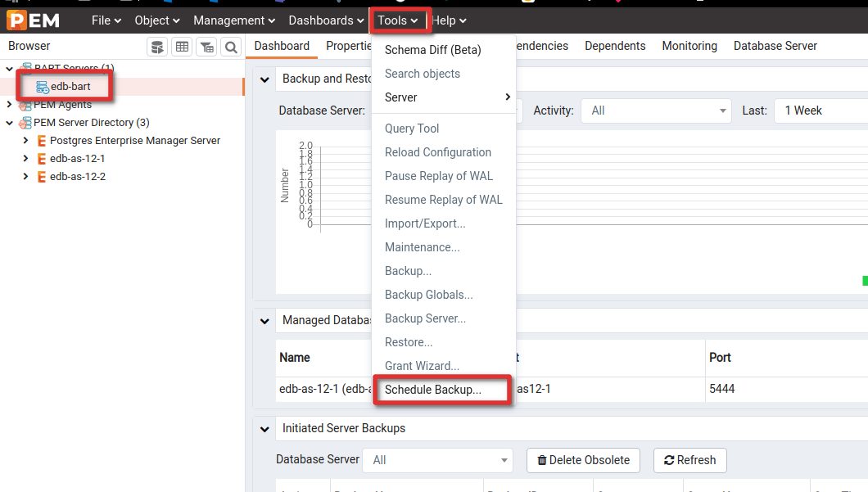This screenshot has height=492, width=868.
Task: Choose Restore... menu entry
Action: pyautogui.click(x=443, y=342)
